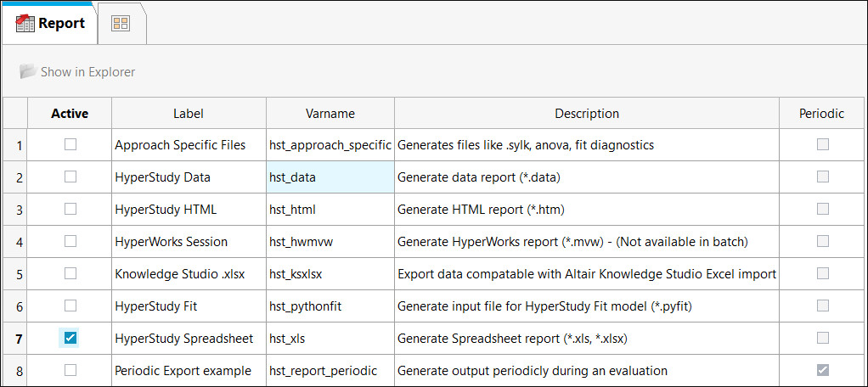
Task: Toggle Periodic checkbox in Periodic Export example row
Action: (x=823, y=370)
